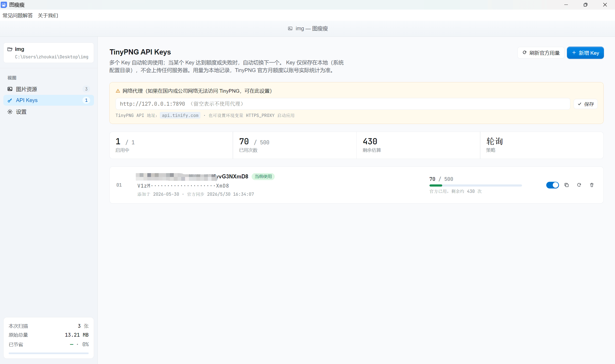Click the masked key V1zM····XmD8 text

(x=183, y=186)
